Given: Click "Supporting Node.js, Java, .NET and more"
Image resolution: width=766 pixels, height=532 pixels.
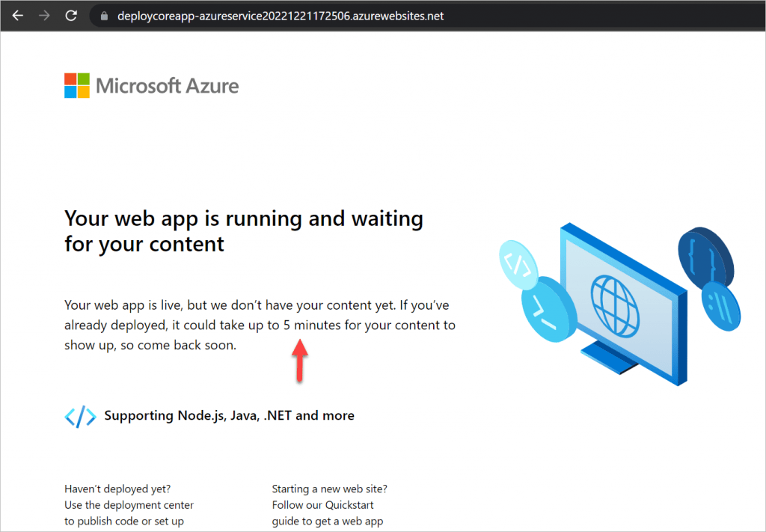Looking at the screenshot, I should [x=229, y=415].
